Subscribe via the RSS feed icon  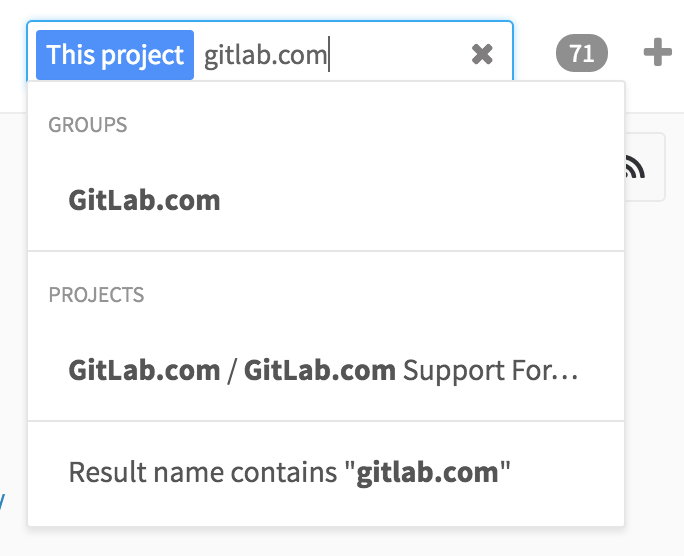click(635, 167)
